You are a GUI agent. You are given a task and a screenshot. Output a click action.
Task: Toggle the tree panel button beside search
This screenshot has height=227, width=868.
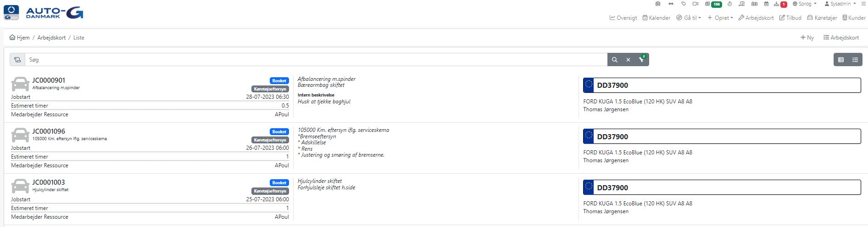[17, 60]
